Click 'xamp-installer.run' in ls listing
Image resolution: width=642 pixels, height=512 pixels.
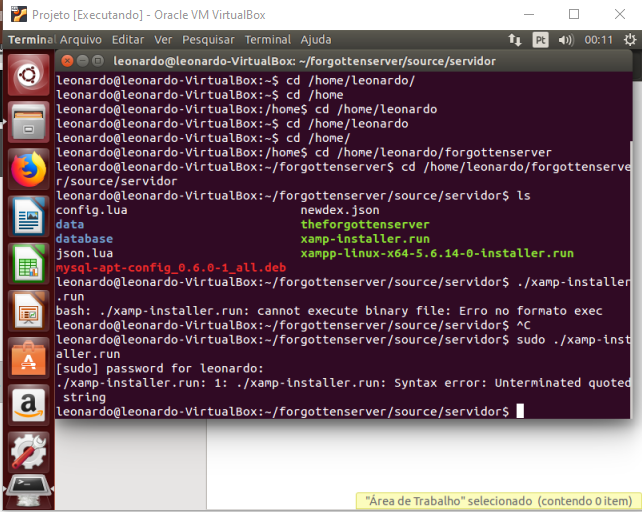click(x=365, y=239)
